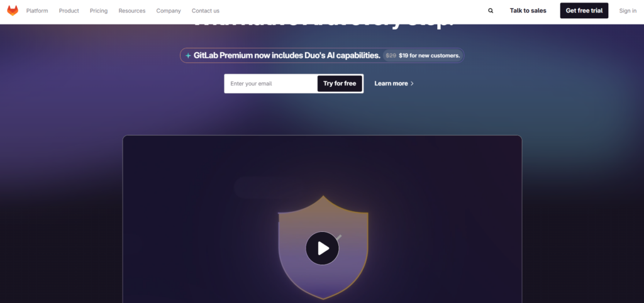Click the Try for free button
This screenshot has height=303, width=644.
340,84
